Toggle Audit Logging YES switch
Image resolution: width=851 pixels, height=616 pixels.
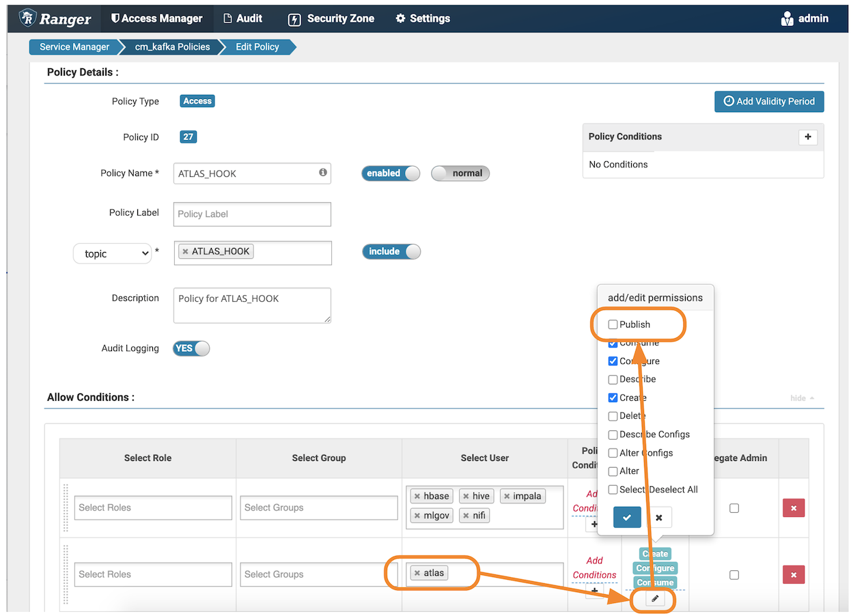(x=191, y=348)
